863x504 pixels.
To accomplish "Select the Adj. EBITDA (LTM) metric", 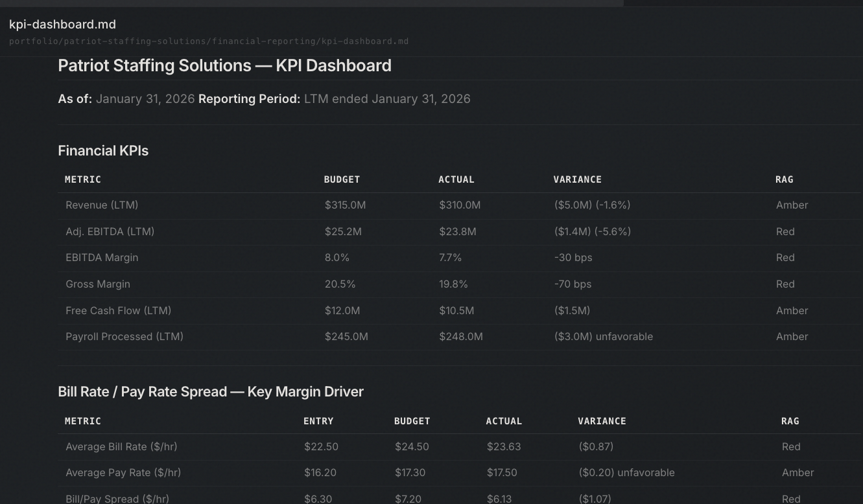I will (110, 231).
